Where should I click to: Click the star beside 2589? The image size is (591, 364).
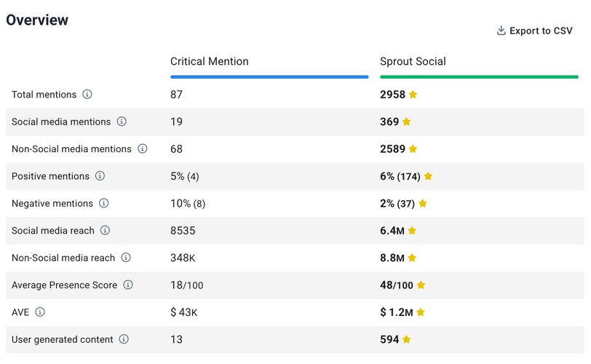[413, 149]
